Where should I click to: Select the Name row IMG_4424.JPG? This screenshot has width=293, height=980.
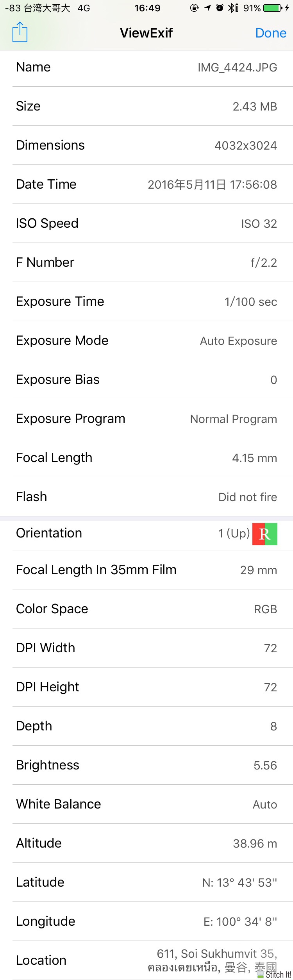click(146, 67)
